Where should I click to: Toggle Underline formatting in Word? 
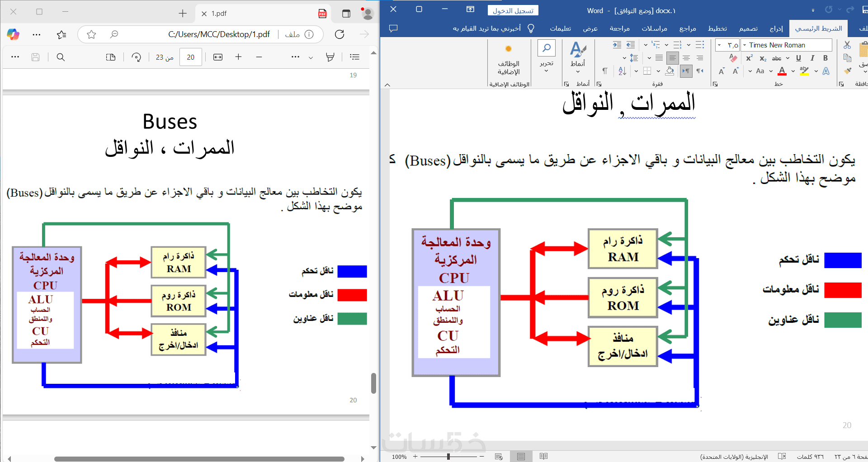(x=798, y=58)
